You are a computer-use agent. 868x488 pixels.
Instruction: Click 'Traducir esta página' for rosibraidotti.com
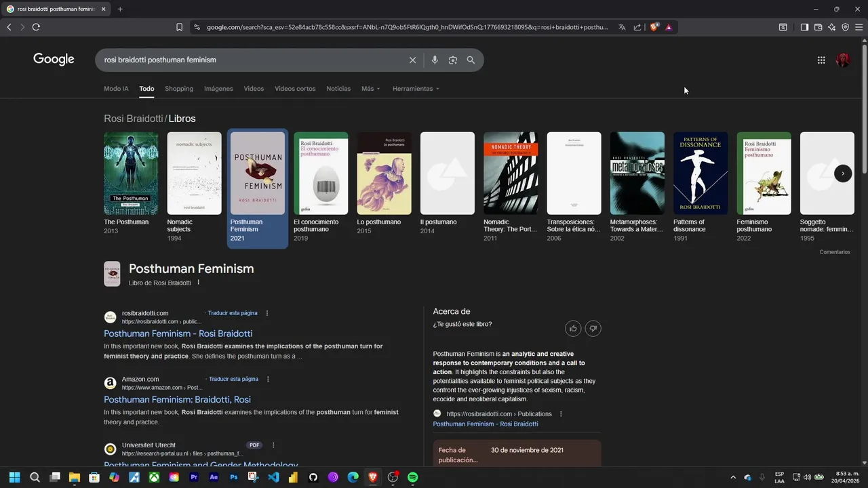click(233, 313)
